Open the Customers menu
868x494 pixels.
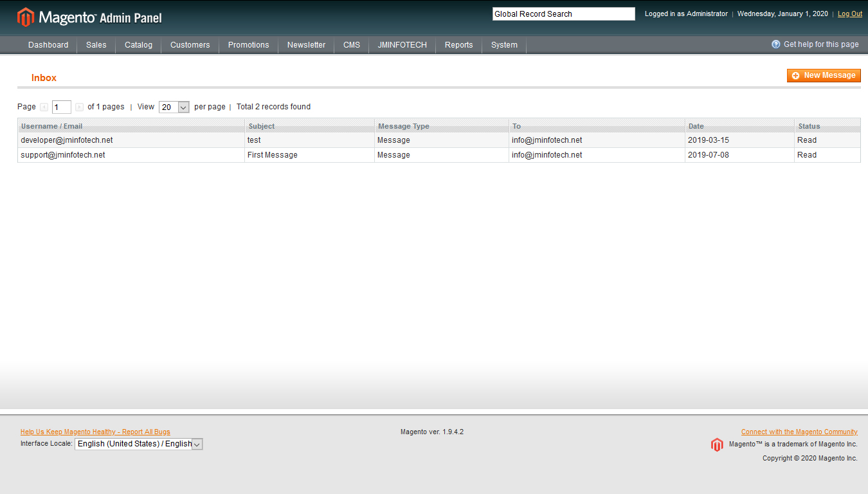tap(190, 45)
